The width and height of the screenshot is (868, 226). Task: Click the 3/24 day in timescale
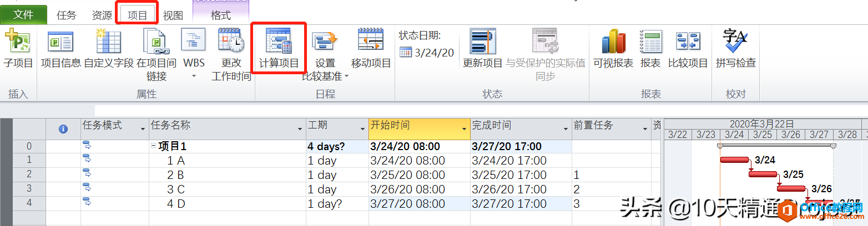734,135
